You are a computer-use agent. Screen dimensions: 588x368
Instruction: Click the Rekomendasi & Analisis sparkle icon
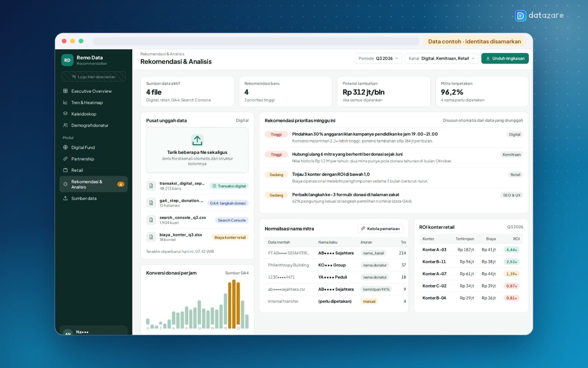click(65, 184)
